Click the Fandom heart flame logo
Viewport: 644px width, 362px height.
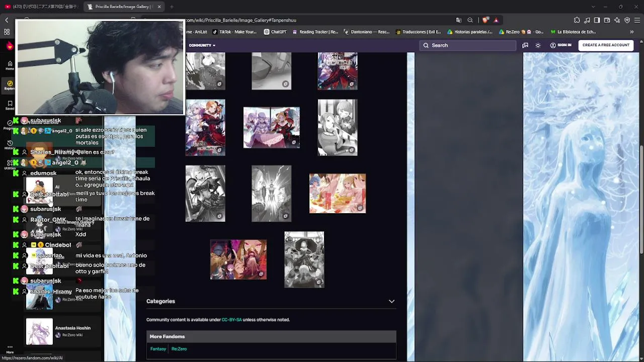coord(10,46)
